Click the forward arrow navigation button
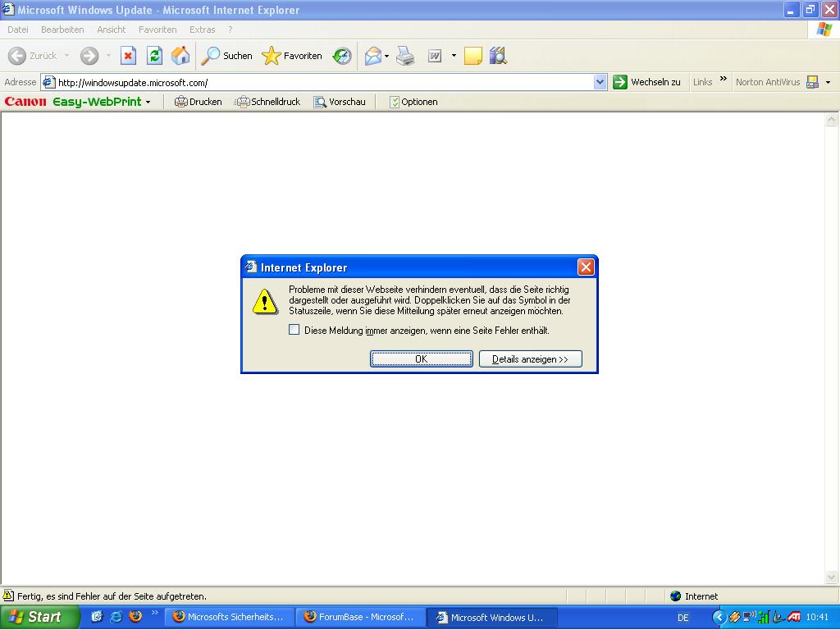The image size is (840, 630). [x=89, y=56]
